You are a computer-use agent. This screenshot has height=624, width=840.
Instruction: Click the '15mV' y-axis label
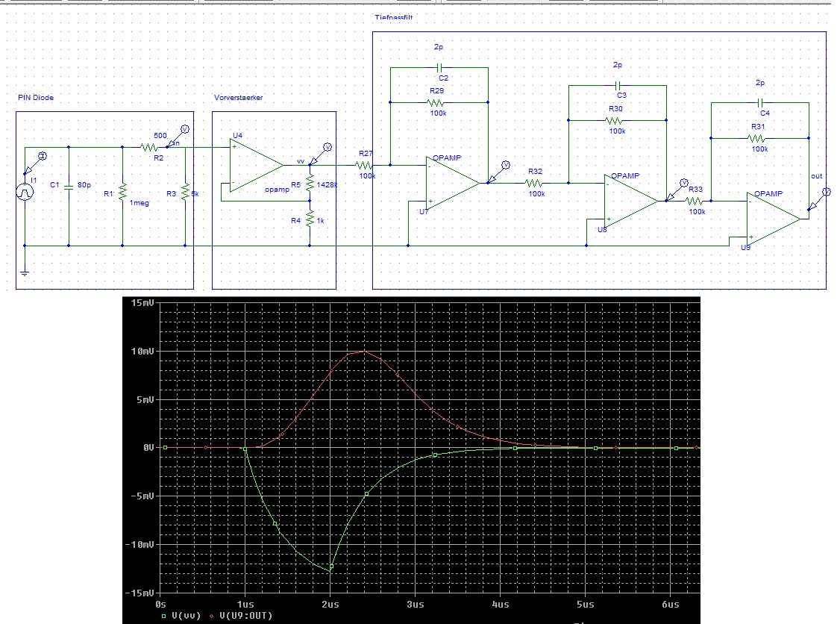click(x=142, y=303)
